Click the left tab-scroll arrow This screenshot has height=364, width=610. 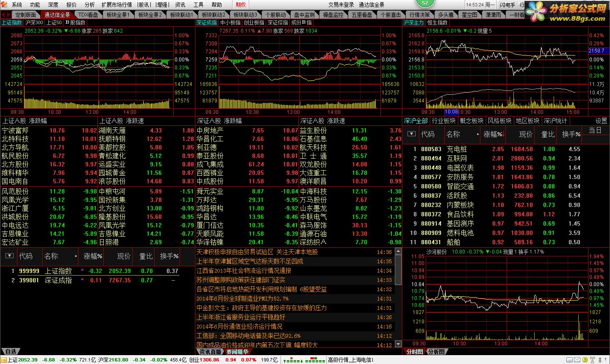click(x=3, y=15)
